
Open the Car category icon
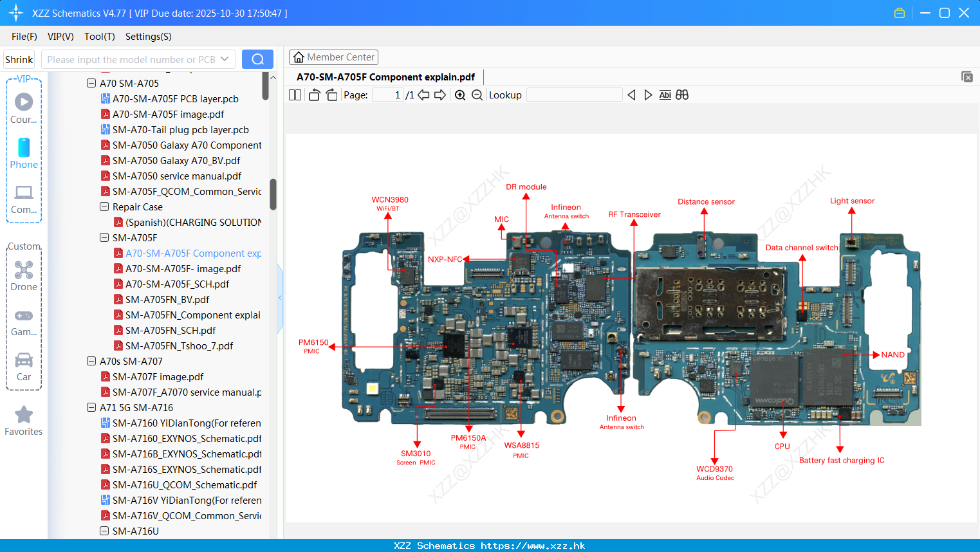click(x=24, y=360)
